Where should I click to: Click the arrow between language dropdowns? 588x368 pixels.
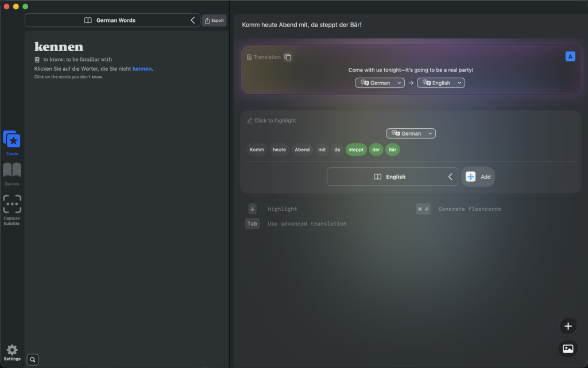coord(411,83)
